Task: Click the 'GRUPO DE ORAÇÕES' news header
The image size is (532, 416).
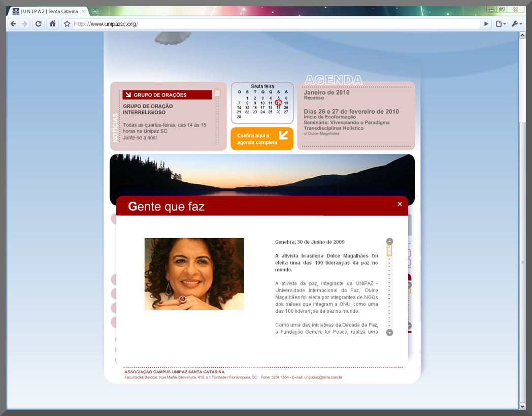Action: coord(168,95)
